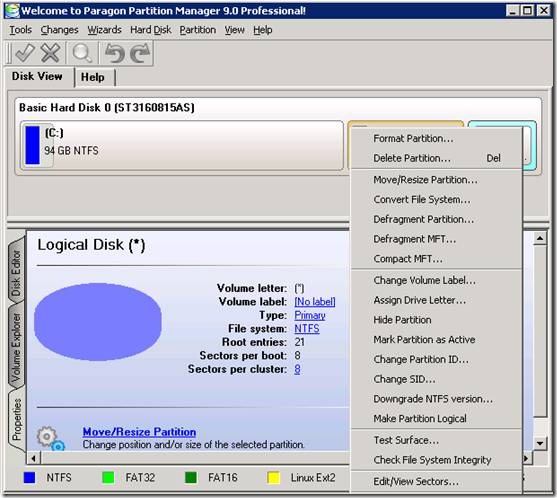Click the gear icon beside Move/Resize Partition
The image size is (557, 498).
point(50,438)
